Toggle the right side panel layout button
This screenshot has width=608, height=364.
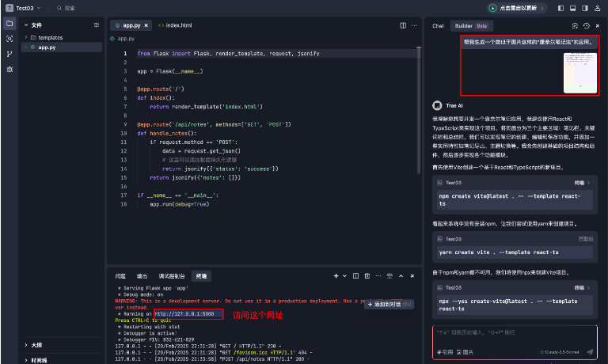pyautogui.click(x=585, y=8)
